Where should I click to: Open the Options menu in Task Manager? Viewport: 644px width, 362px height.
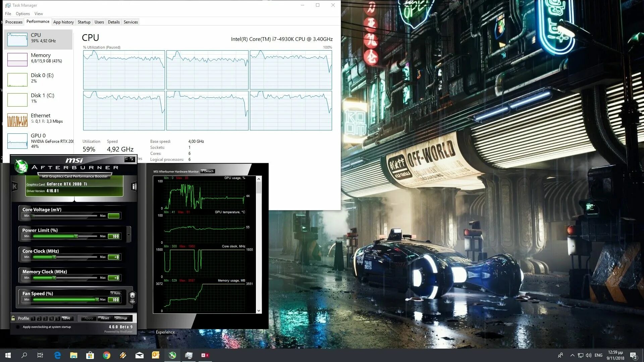click(22, 13)
